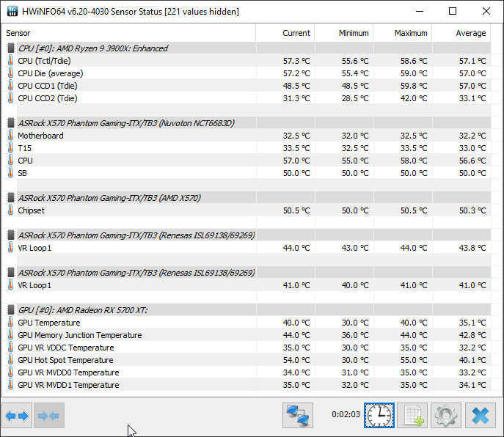Click the elapsed time 0:02:03 readout
This screenshot has width=504, height=437.
coord(346,414)
